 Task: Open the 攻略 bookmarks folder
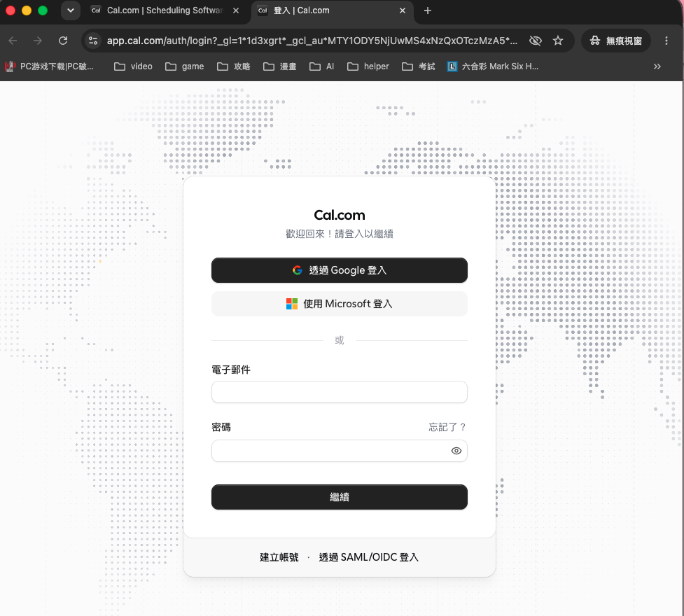coord(234,66)
